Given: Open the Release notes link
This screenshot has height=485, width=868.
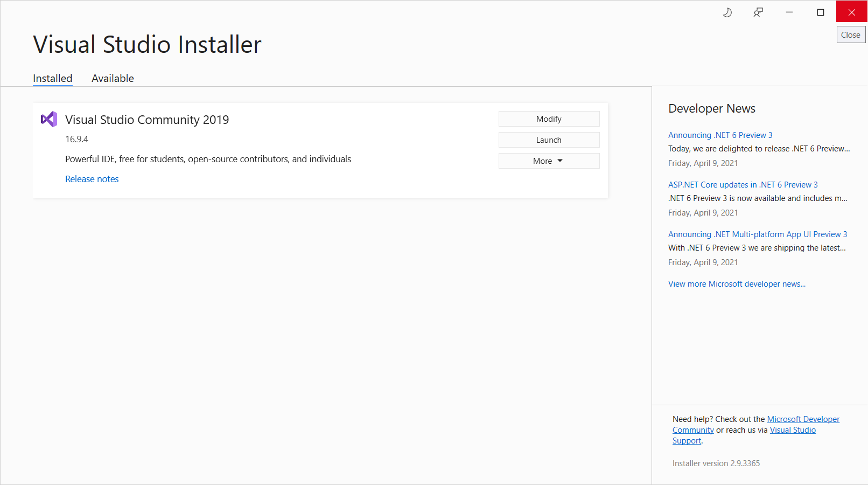Looking at the screenshot, I should 92,179.
